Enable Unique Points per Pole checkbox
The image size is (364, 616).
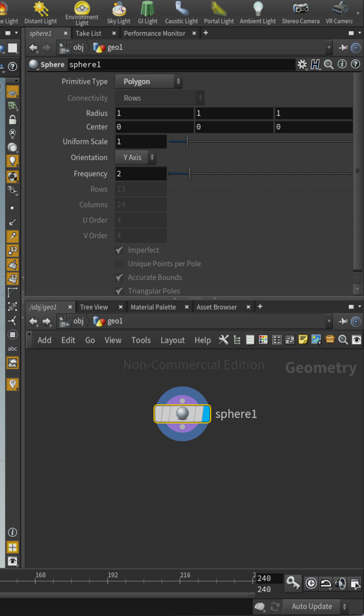(x=119, y=263)
